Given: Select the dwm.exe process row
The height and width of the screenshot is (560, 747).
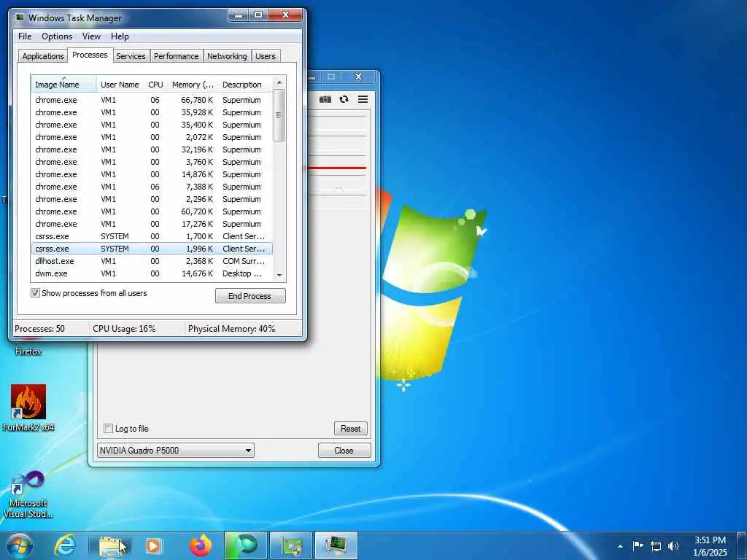Looking at the screenshot, I should pos(152,273).
